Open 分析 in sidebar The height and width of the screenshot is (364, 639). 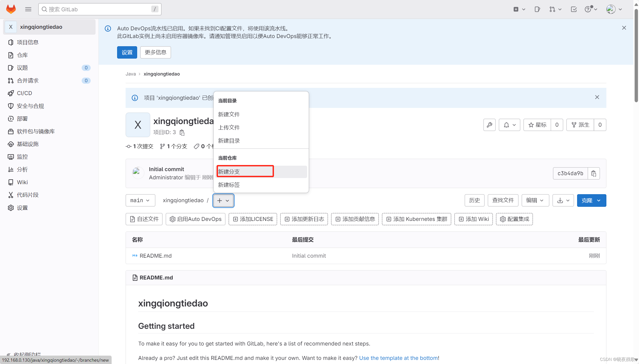point(49,169)
